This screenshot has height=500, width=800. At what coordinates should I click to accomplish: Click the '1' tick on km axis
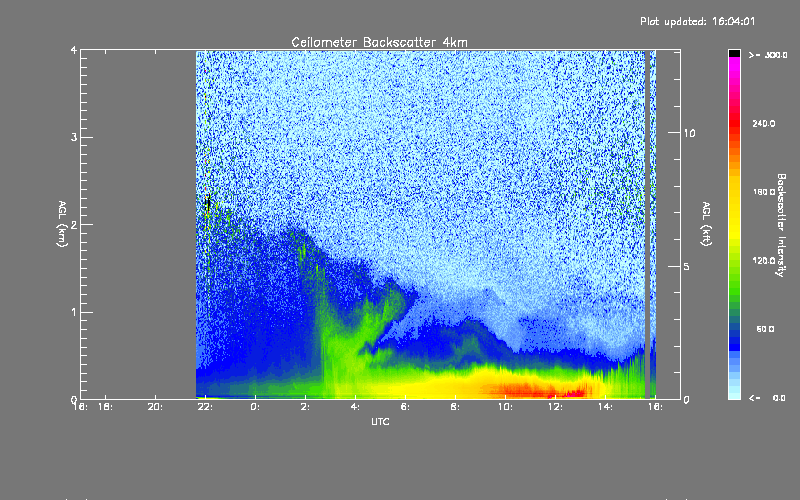(74, 312)
